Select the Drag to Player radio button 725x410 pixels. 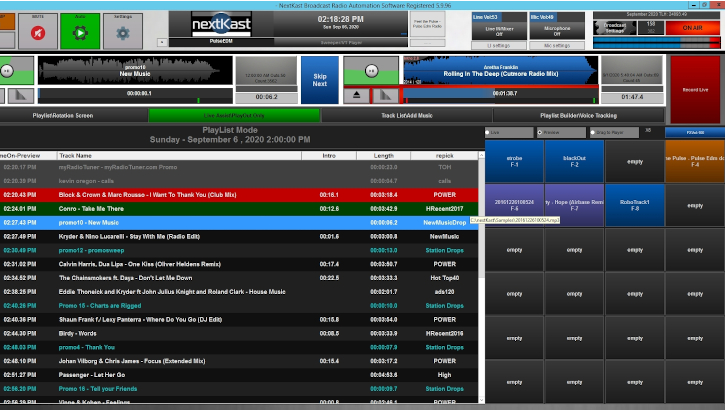(x=593, y=133)
